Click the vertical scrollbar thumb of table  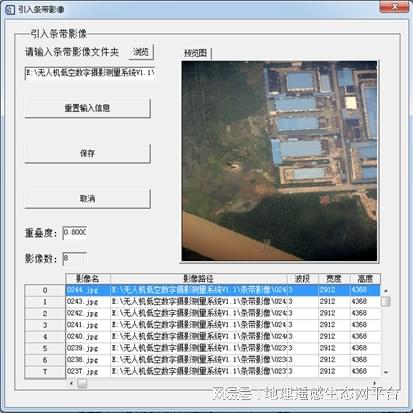[x=386, y=301]
